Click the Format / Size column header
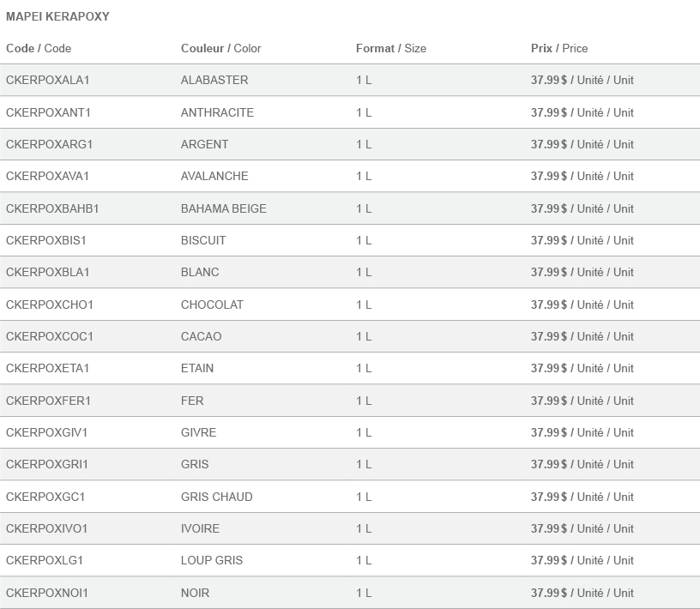700x609 pixels. point(391,48)
